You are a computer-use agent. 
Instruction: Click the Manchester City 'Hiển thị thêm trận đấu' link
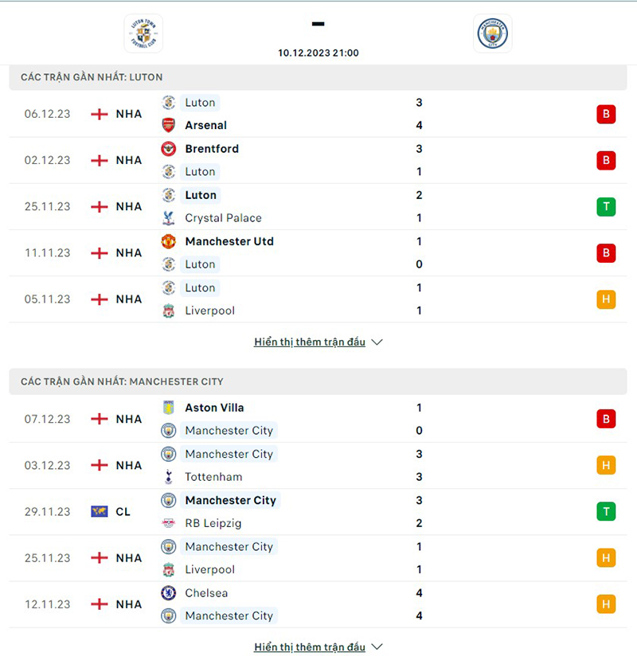pos(311,647)
